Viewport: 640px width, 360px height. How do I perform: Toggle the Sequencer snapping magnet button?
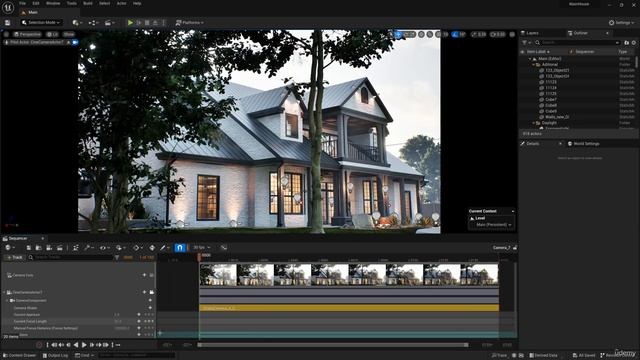[x=180, y=248]
